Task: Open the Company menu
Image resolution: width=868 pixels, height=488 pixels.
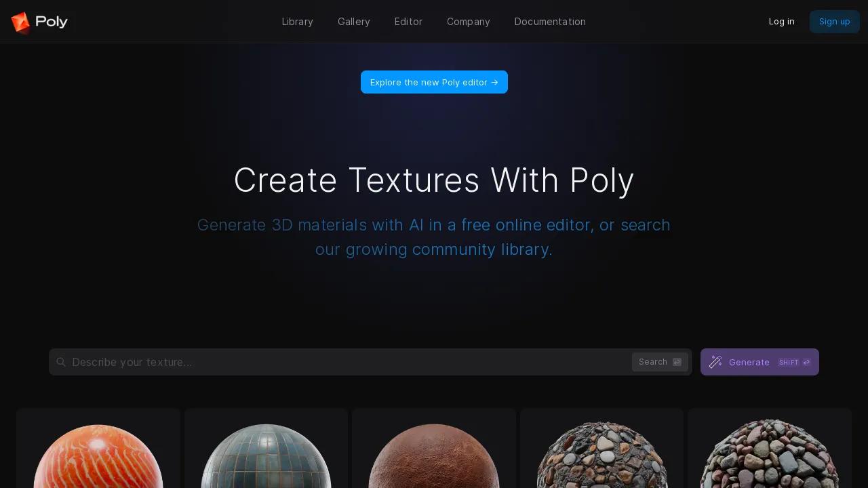Action: (x=469, y=22)
